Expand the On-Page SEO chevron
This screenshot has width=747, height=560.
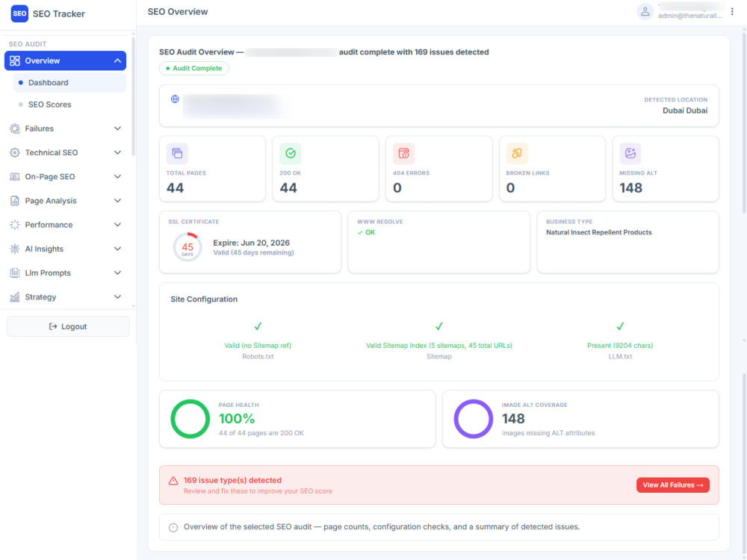[x=118, y=177]
